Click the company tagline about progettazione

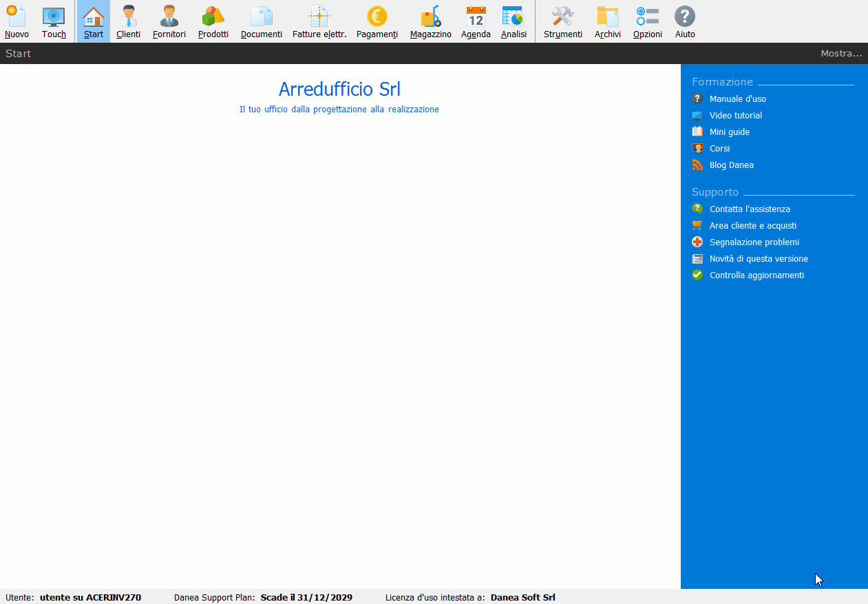(x=339, y=110)
